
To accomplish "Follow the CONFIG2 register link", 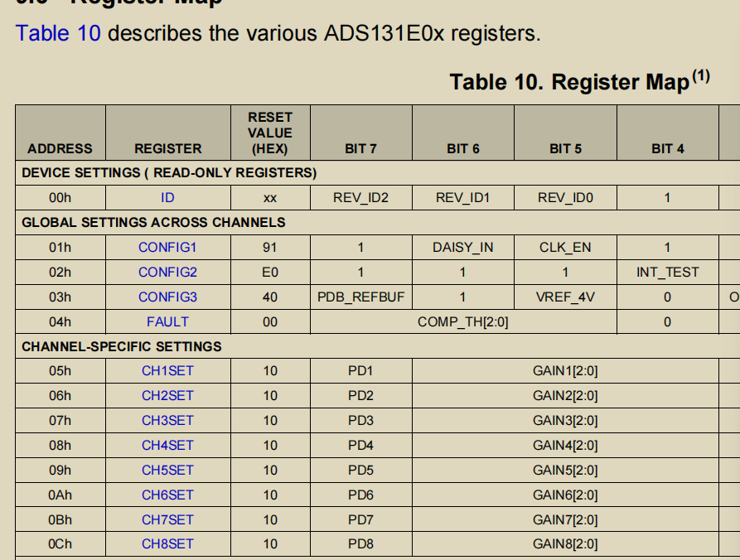I will pyautogui.click(x=167, y=273).
